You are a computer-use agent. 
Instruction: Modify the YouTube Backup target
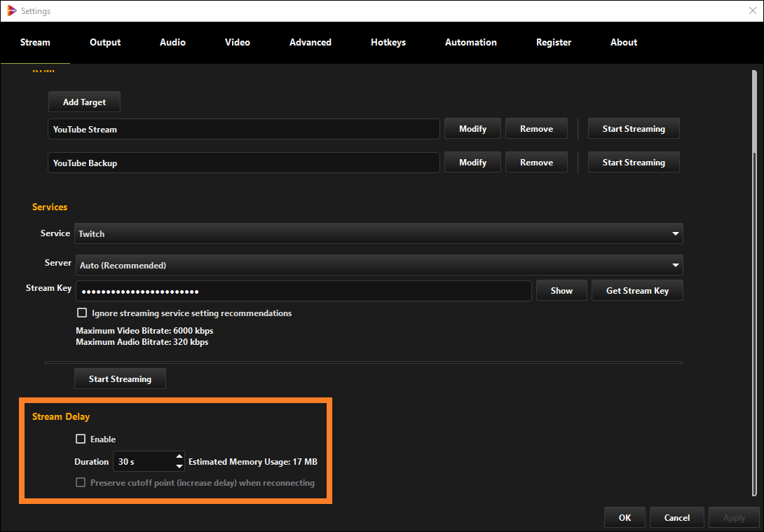tap(472, 162)
